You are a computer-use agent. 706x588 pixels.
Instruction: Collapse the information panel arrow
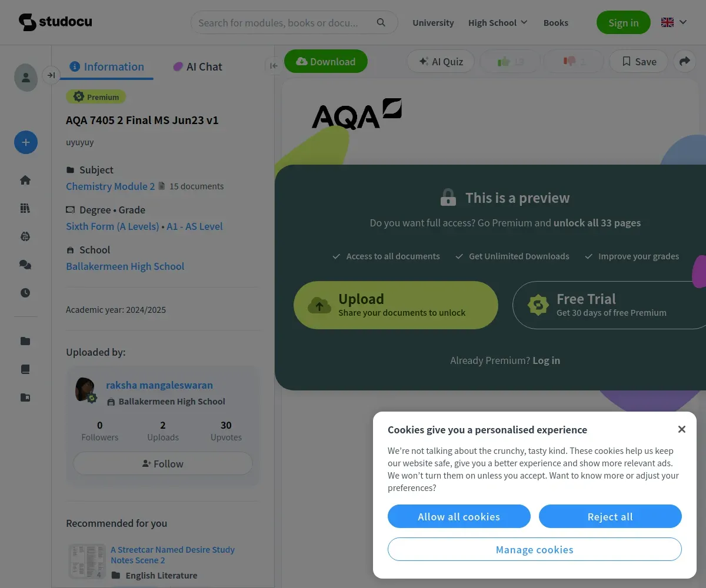click(x=274, y=65)
